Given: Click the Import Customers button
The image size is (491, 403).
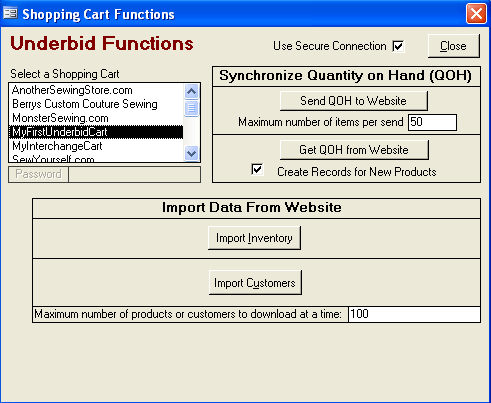Looking at the screenshot, I should click(x=255, y=283).
